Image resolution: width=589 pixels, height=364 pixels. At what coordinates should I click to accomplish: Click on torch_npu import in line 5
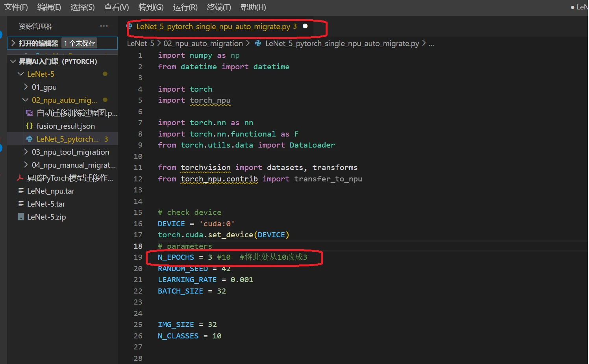(210, 100)
